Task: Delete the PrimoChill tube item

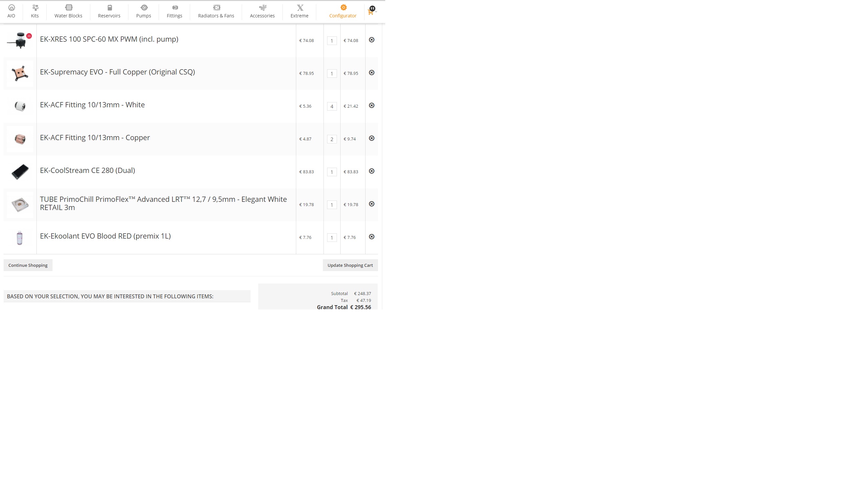Action: click(x=372, y=204)
